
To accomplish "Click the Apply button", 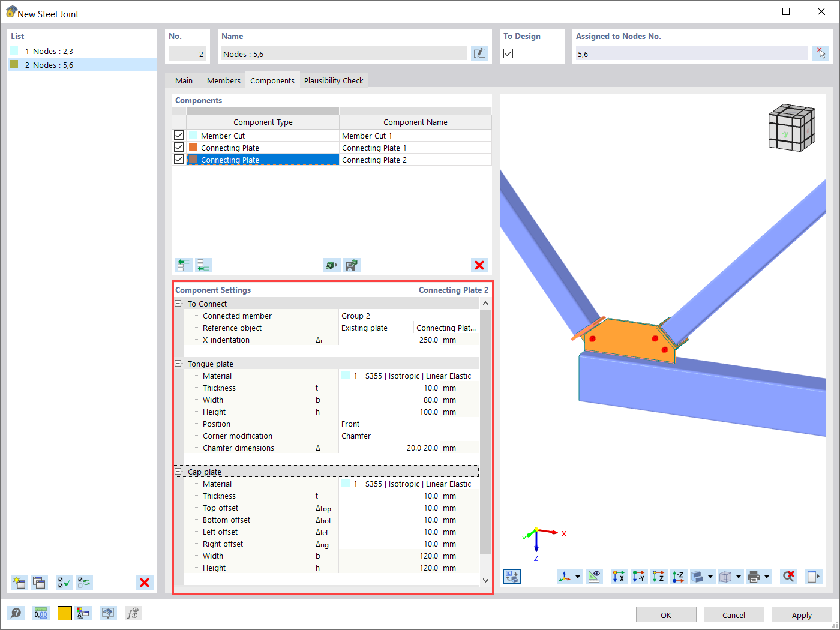I will (x=802, y=615).
